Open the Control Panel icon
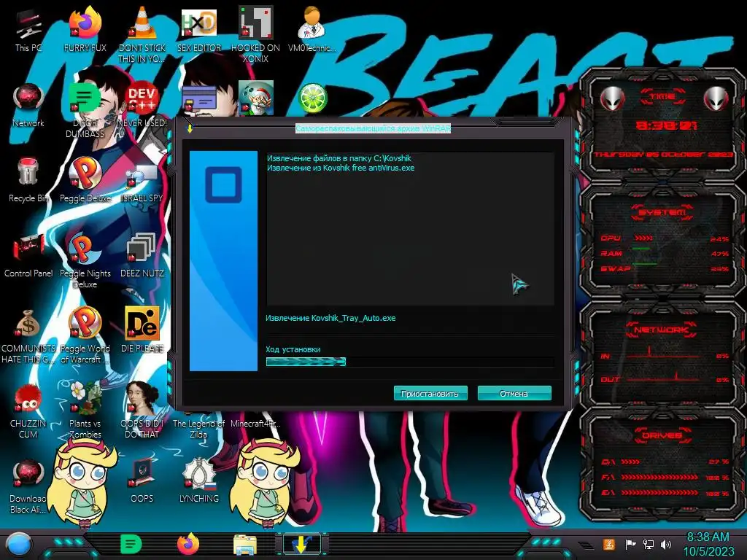The height and width of the screenshot is (560, 747). [28, 256]
